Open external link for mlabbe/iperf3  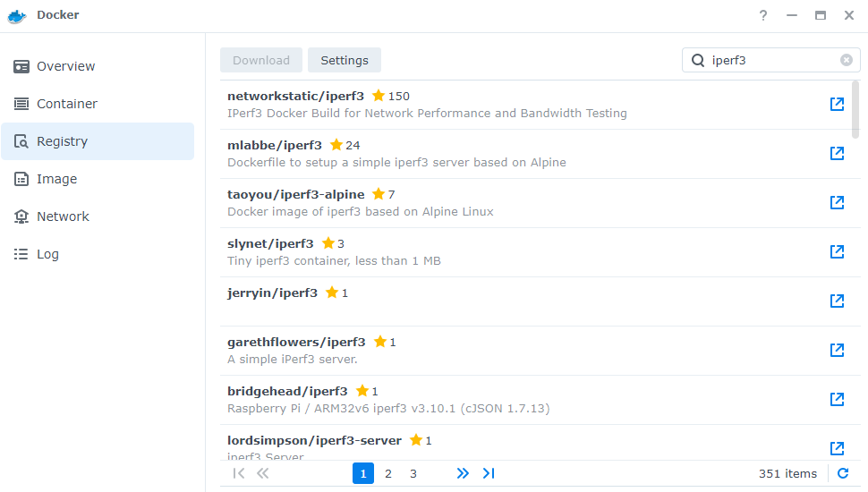pos(837,153)
